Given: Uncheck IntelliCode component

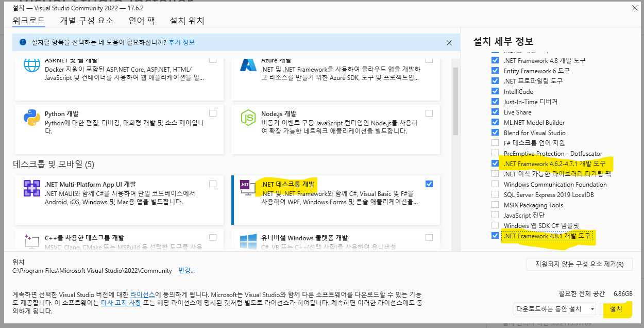Looking at the screenshot, I should tap(495, 91).
